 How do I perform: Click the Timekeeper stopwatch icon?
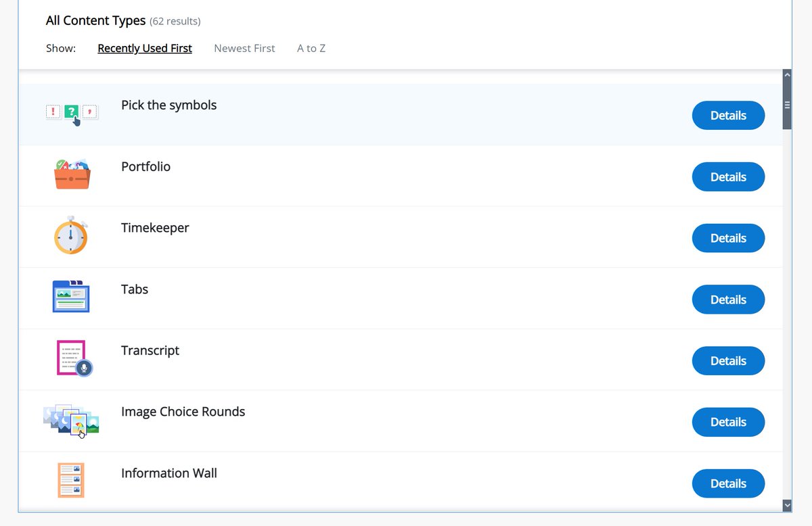click(71, 235)
